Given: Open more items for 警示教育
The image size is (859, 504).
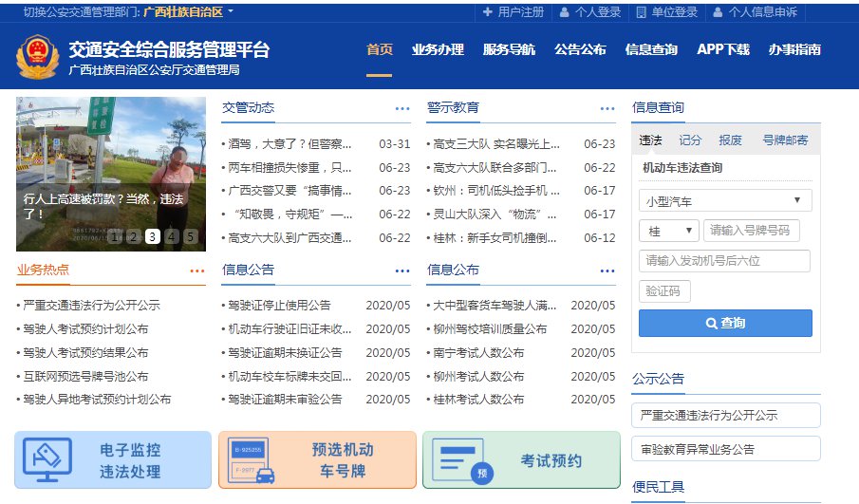Looking at the screenshot, I should pyautogui.click(x=607, y=108).
